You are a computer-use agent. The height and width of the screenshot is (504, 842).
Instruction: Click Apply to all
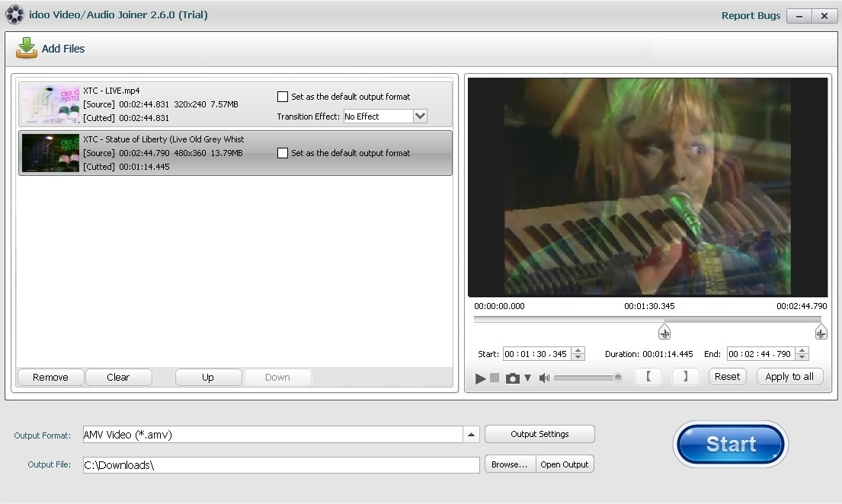pyautogui.click(x=789, y=376)
